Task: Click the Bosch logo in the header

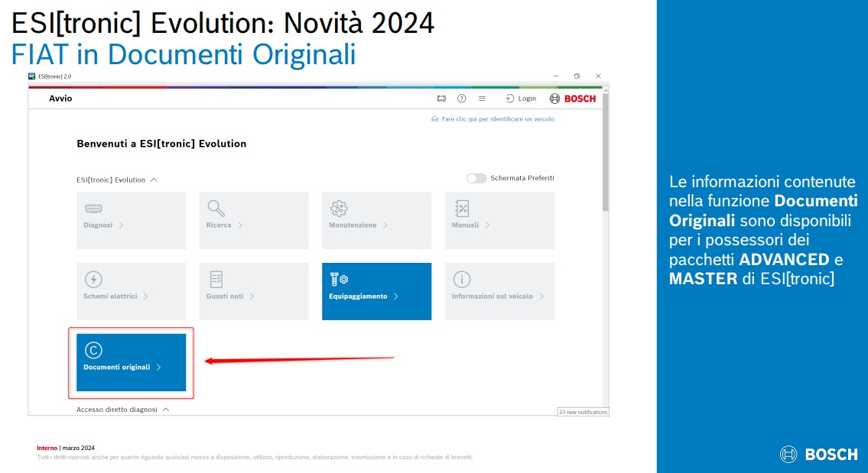Action: pos(572,99)
